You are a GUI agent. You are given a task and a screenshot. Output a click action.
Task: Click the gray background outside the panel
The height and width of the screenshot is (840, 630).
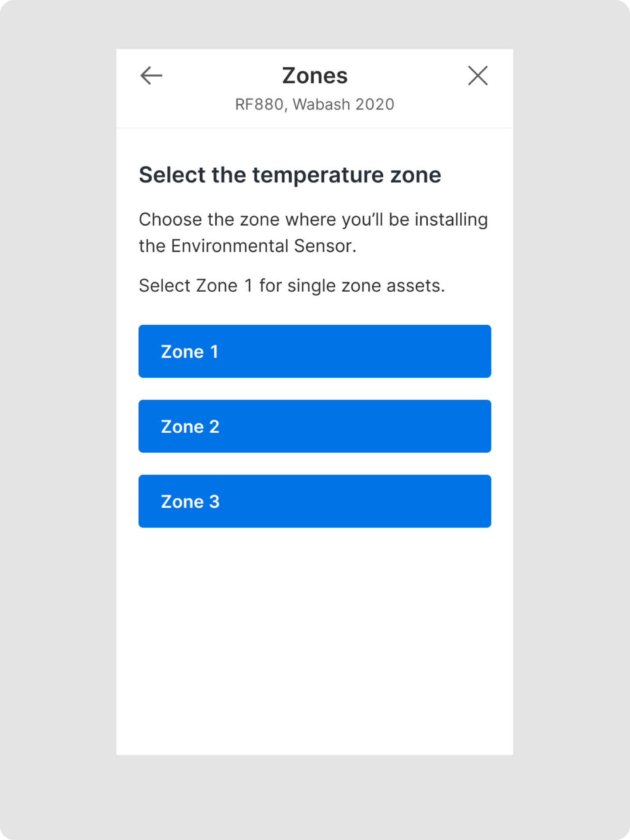[57, 410]
